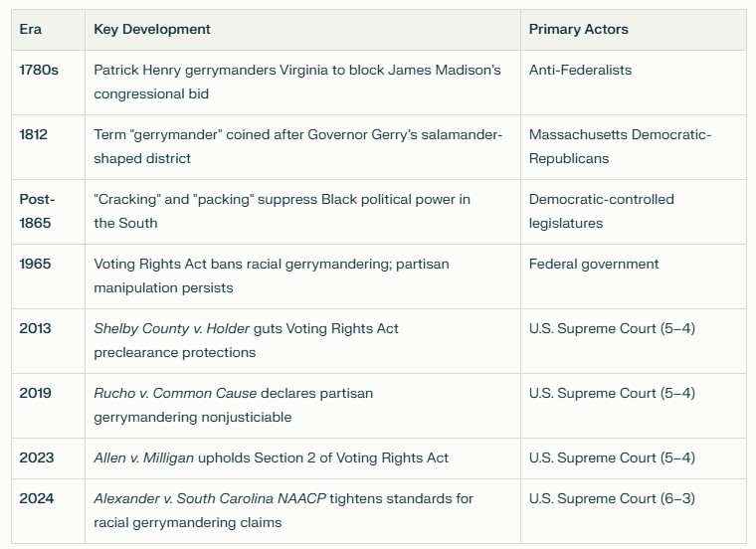
Task: Click the Cracking and packing description
Action: [x=283, y=211]
